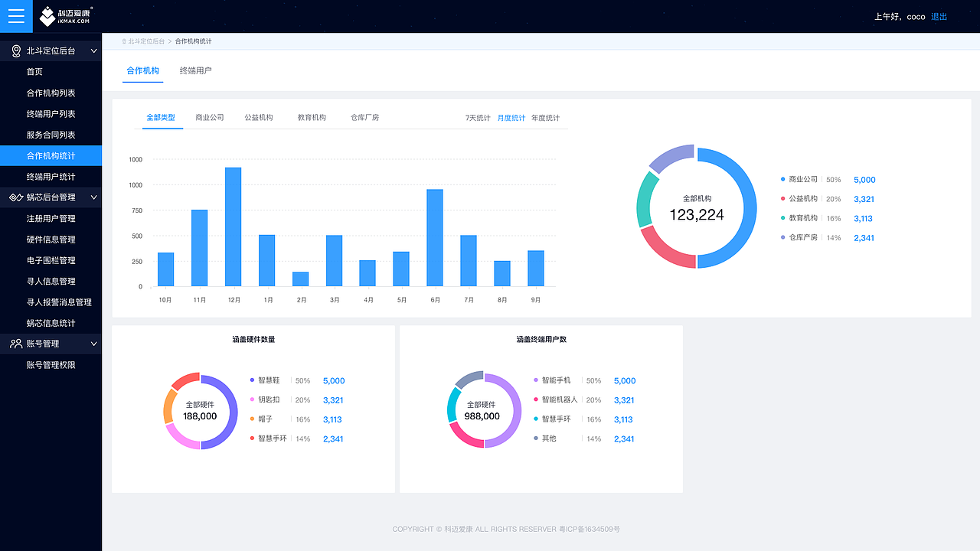Click the 智能手机 legend dot

pos(536,380)
